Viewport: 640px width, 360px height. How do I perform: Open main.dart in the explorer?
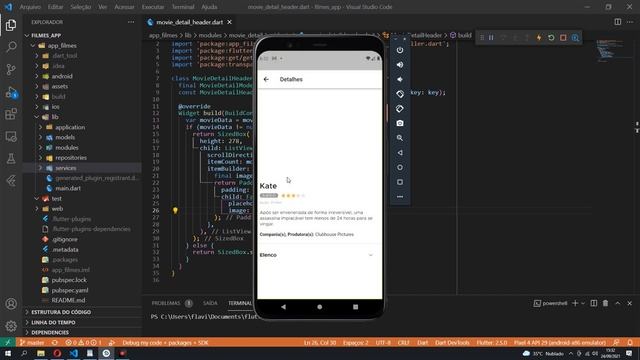coord(68,189)
